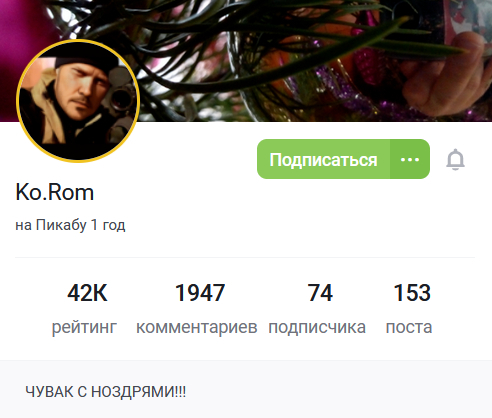Click the camera lens in avatar photo
Viewport: 492px width, 418px height.
click(120, 97)
